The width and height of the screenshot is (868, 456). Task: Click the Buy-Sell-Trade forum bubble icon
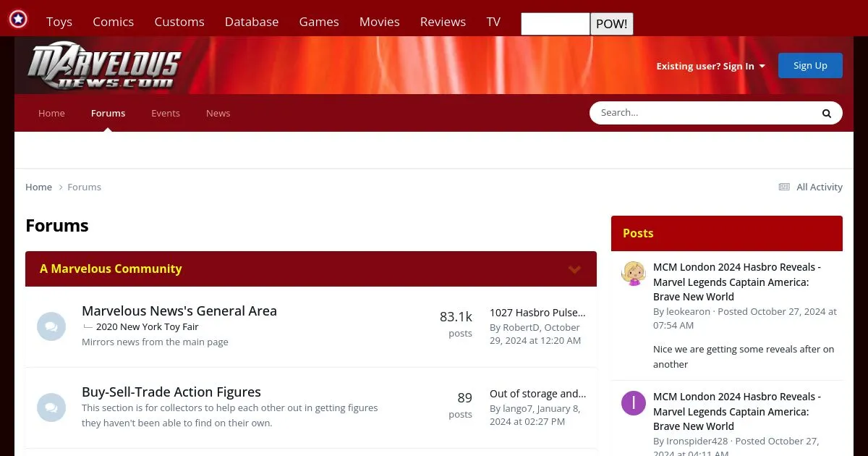click(x=51, y=408)
